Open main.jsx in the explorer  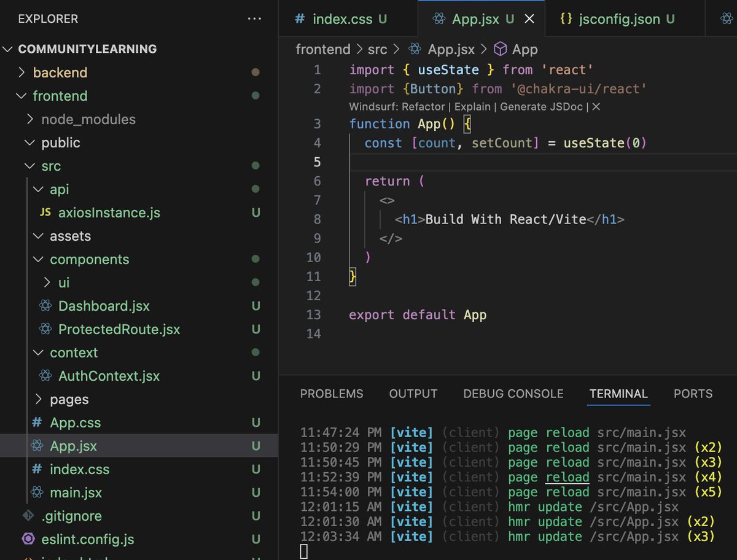tap(76, 492)
